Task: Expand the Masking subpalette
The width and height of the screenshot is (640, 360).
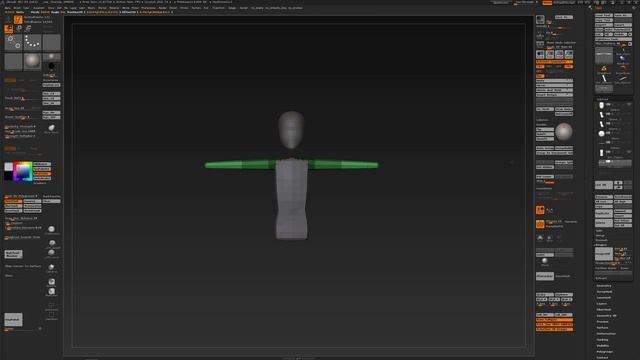Action: pos(602,340)
